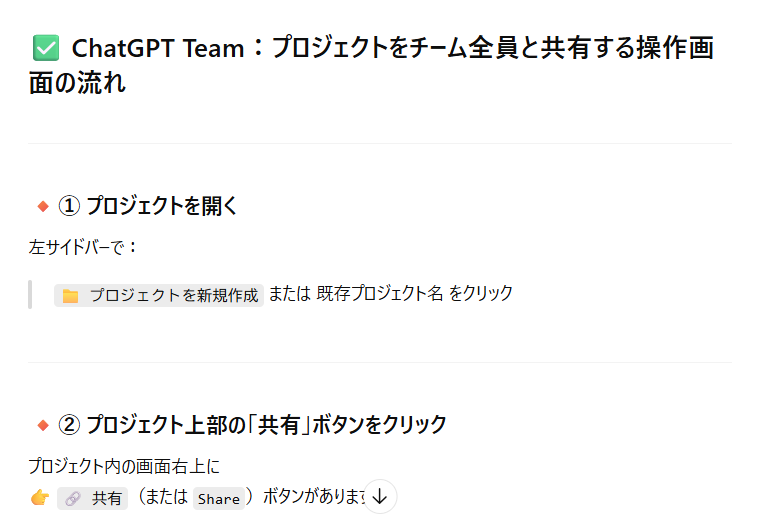
Task: Click the ChatGPT Team title text
Action: click(x=158, y=48)
